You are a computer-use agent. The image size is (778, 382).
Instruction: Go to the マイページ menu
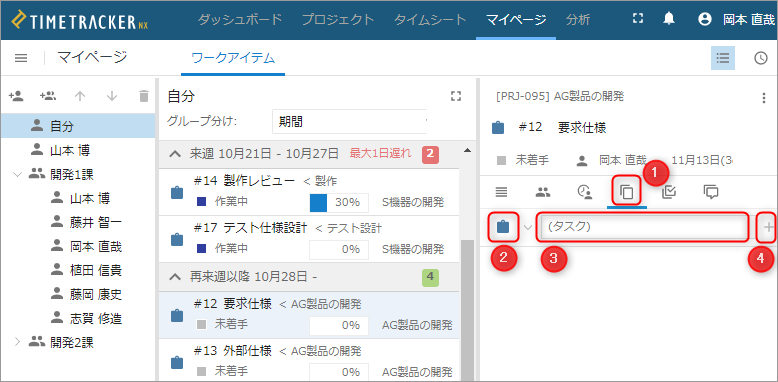pyautogui.click(x=516, y=20)
